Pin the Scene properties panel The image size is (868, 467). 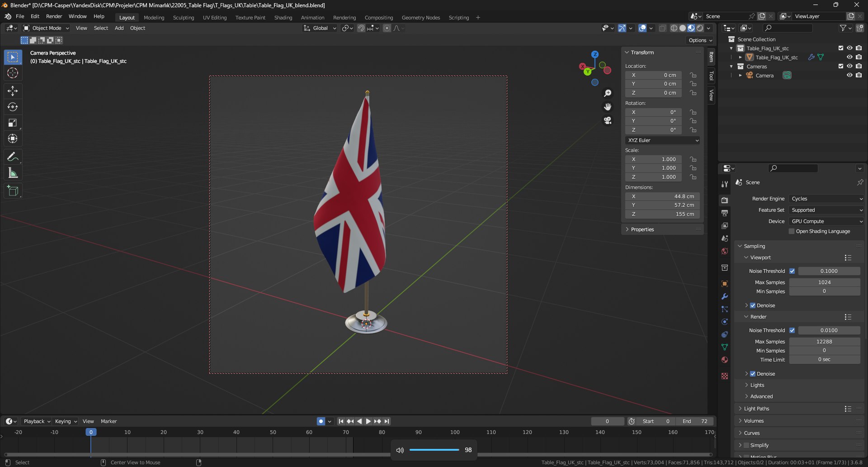tap(860, 182)
